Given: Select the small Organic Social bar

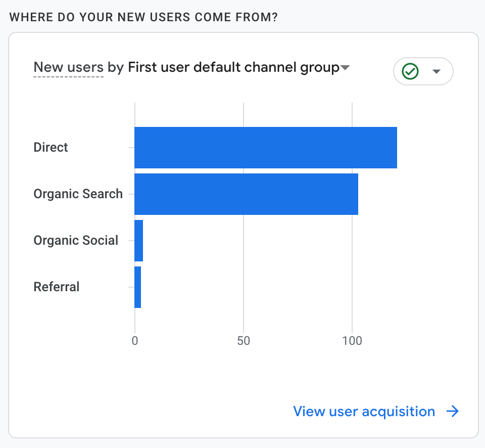Looking at the screenshot, I should tap(139, 241).
